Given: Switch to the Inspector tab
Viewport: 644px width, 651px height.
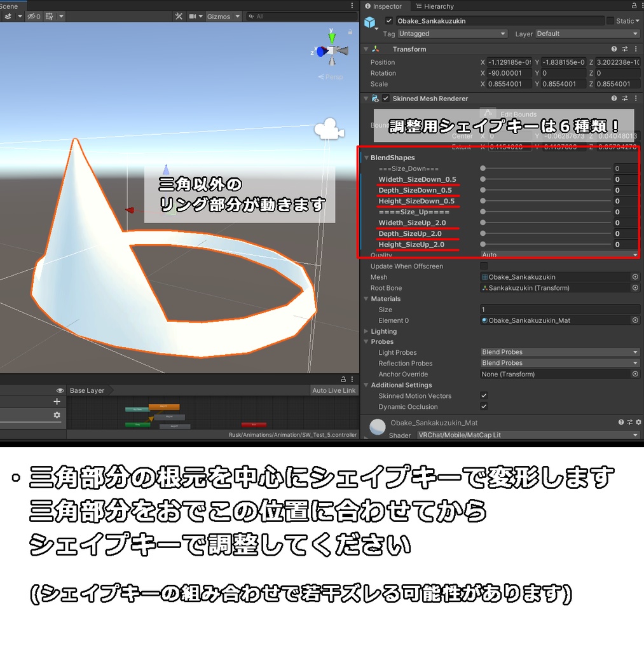Looking at the screenshot, I should pos(383,6).
